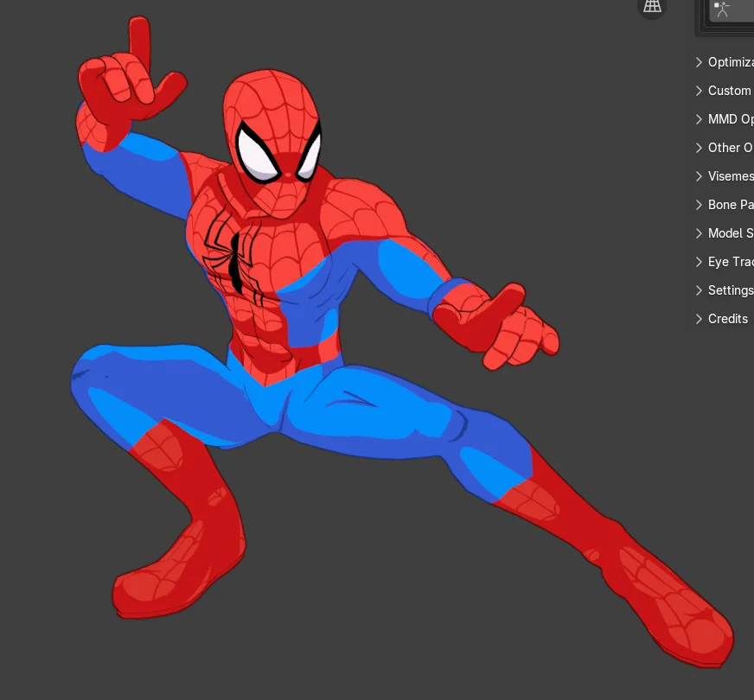The width and height of the screenshot is (754, 700).
Task: Click the grid viewport gizmo icon
Action: click(x=651, y=8)
